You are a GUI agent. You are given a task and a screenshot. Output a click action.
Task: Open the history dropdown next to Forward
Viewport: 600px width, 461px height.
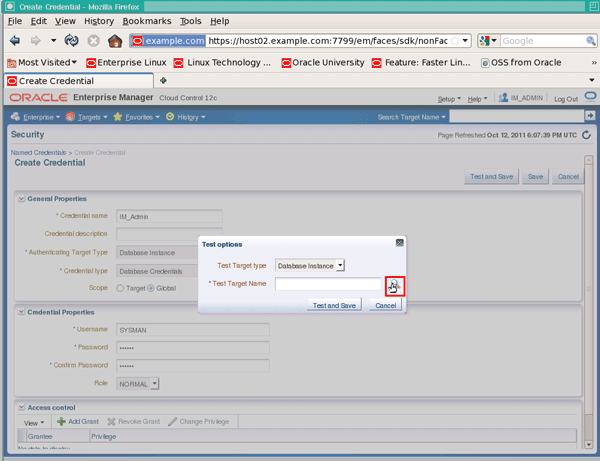pos(54,40)
